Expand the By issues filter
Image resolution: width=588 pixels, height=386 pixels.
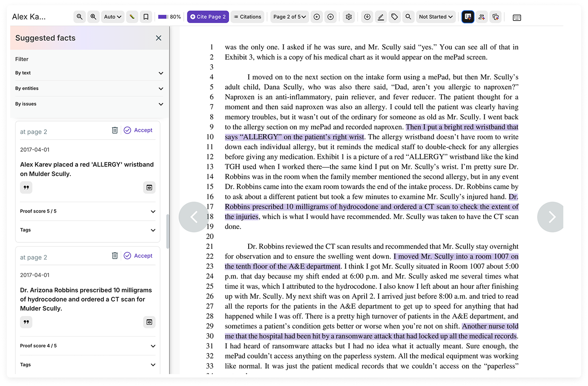pyautogui.click(x=89, y=104)
